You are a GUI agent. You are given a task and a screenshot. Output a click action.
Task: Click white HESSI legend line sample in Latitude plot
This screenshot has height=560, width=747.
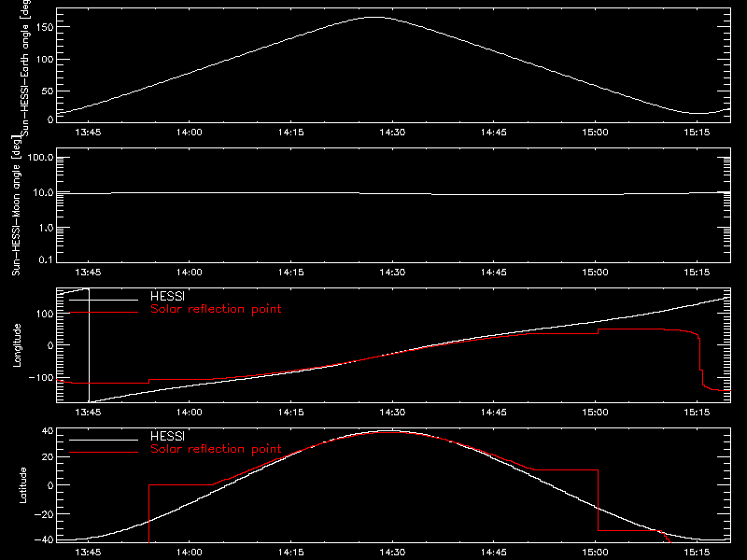click(104, 440)
